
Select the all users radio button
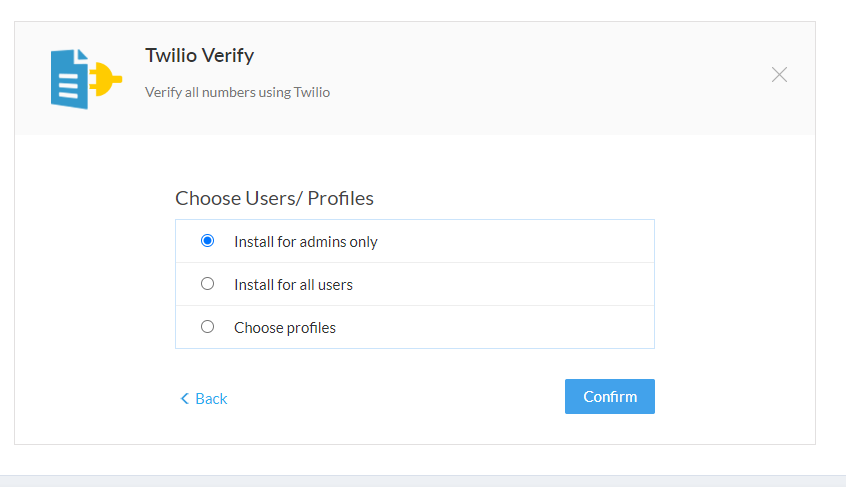pos(207,284)
